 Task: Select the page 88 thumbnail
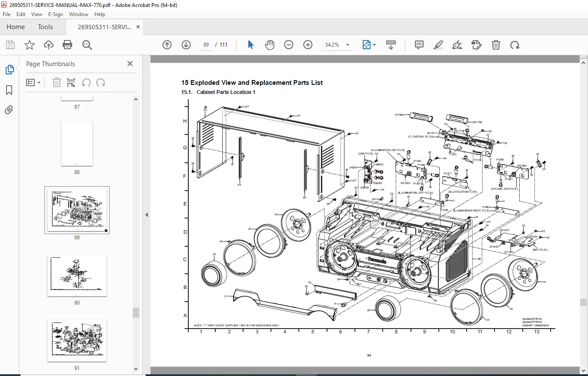coord(77,144)
